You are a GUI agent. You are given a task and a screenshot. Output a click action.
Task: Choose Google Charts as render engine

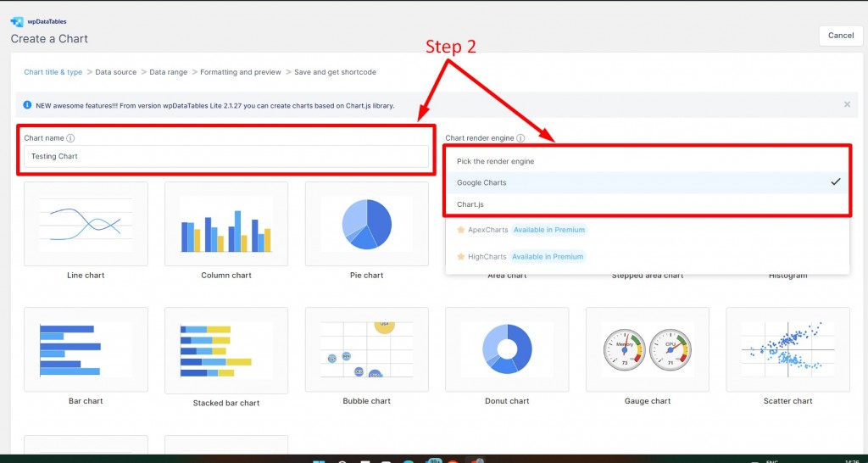coord(648,182)
